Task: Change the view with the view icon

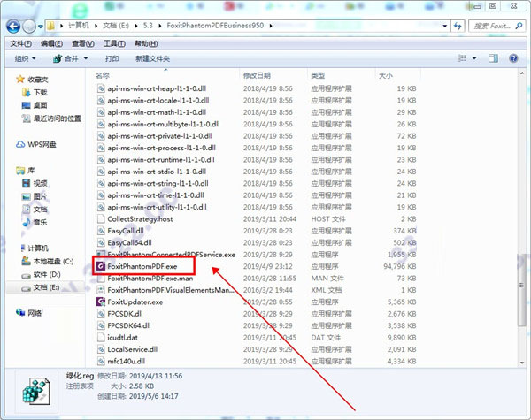Action: 462,58
